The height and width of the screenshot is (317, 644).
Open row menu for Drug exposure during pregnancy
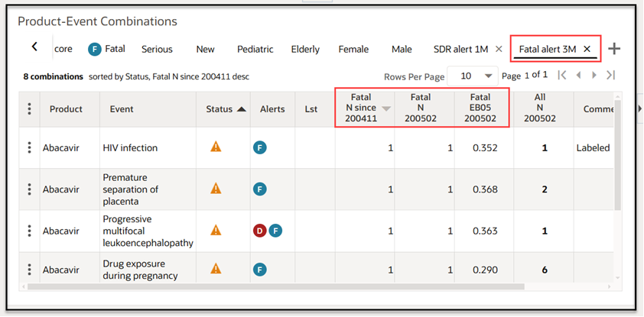pos(29,270)
